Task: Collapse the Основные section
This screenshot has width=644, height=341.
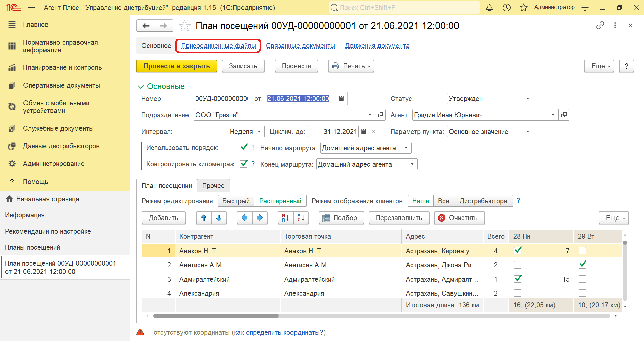Action: (141, 87)
